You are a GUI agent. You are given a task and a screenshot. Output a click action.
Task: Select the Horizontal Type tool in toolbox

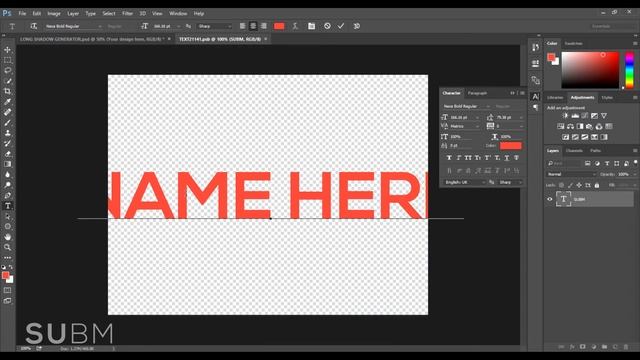(7, 206)
